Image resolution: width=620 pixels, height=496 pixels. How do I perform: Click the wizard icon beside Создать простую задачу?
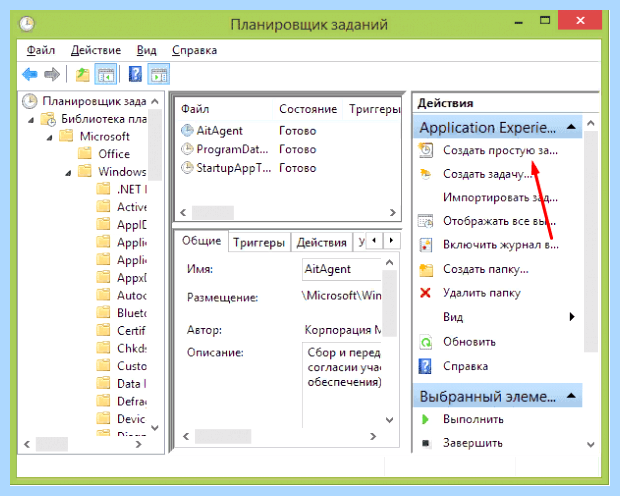coord(425,150)
